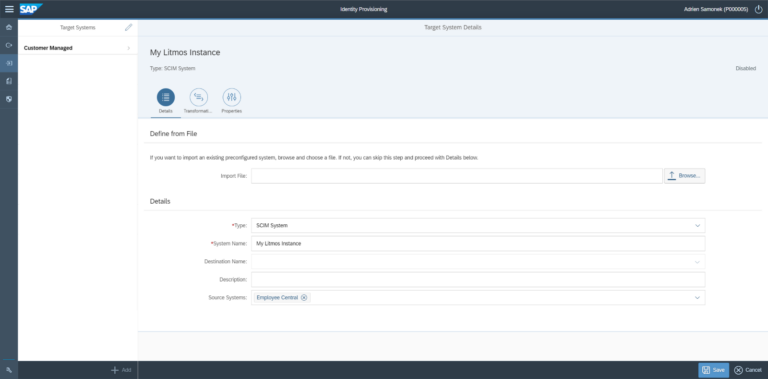This screenshot has width=768, height=379.
Task: Open Job Logs sidebar icon
Action: pyautogui.click(x=9, y=81)
